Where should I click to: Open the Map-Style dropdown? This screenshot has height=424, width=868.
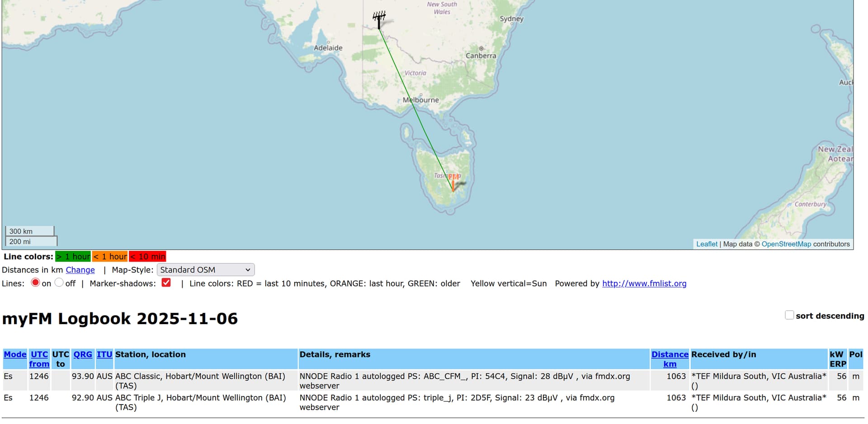tap(206, 270)
